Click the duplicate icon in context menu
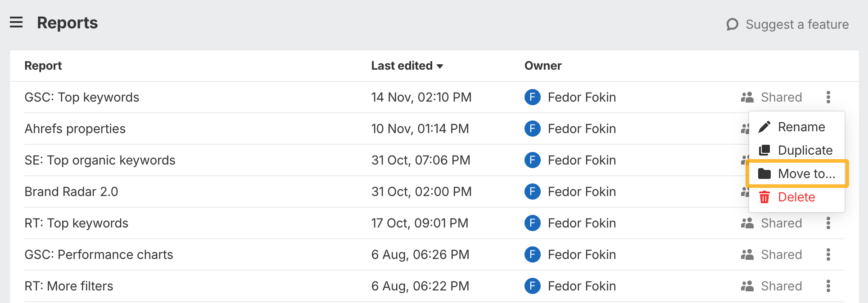This screenshot has width=868, height=303. (x=764, y=150)
